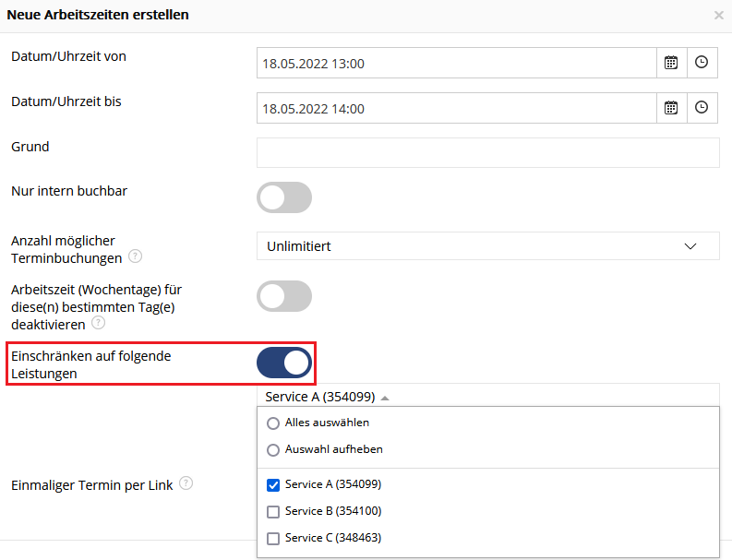
Task: Show help for Arbeitszeit deaktivieren option
Action: click(x=98, y=323)
